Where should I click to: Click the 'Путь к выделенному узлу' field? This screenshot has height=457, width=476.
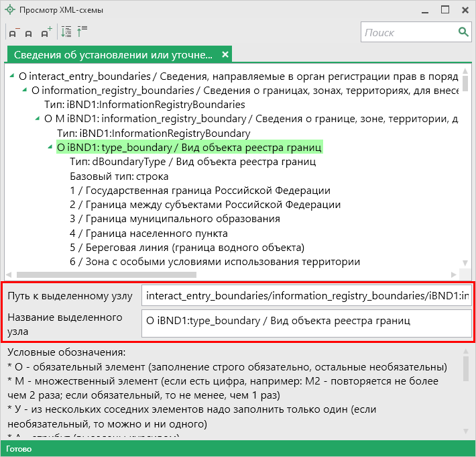pyautogui.click(x=306, y=296)
